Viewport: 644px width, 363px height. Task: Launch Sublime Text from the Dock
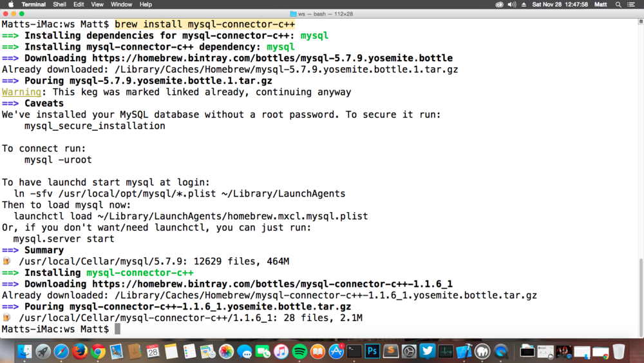coord(391,351)
